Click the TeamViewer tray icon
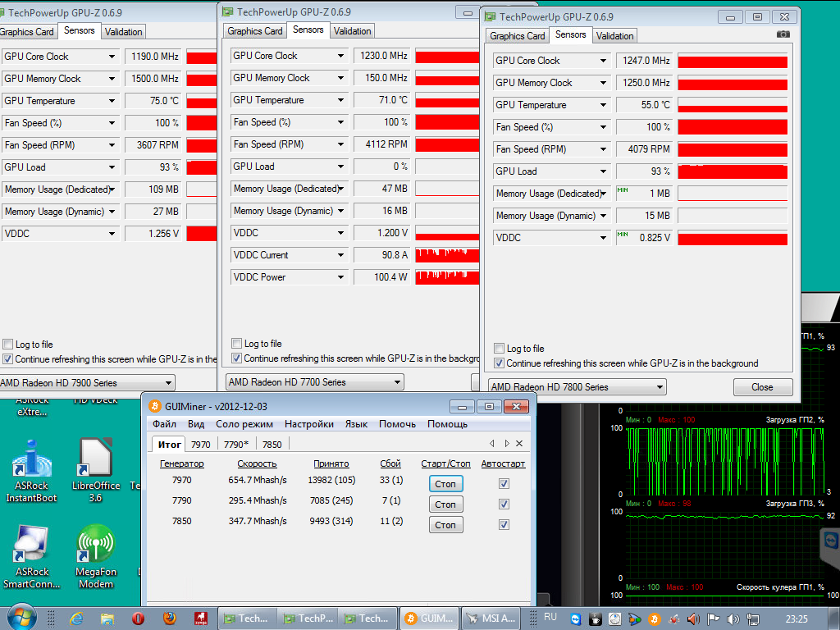The height and width of the screenshot is (630, 840). pyautogui.click(x=575, y=619)
